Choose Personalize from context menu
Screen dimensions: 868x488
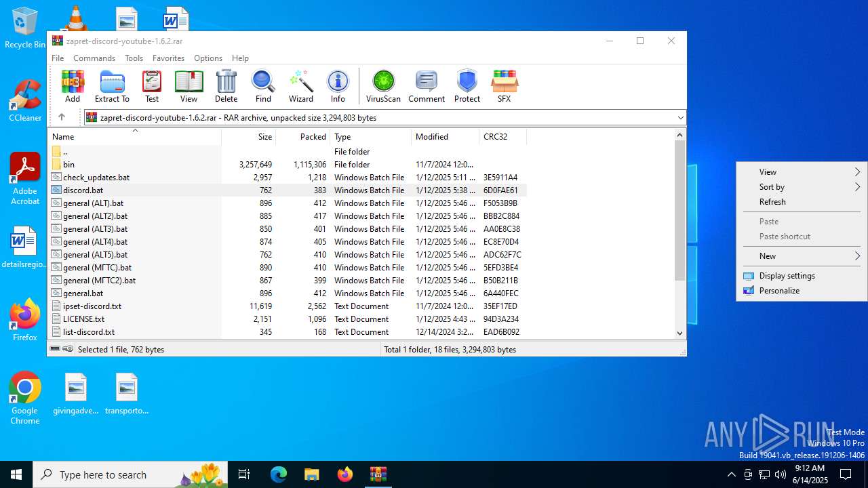pyautogui.click(x=802, y=291)
